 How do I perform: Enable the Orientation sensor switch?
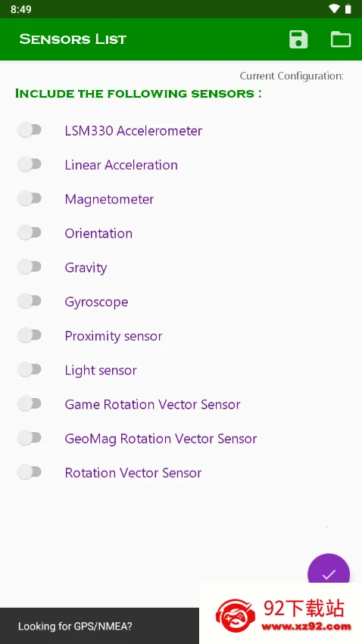30,233
